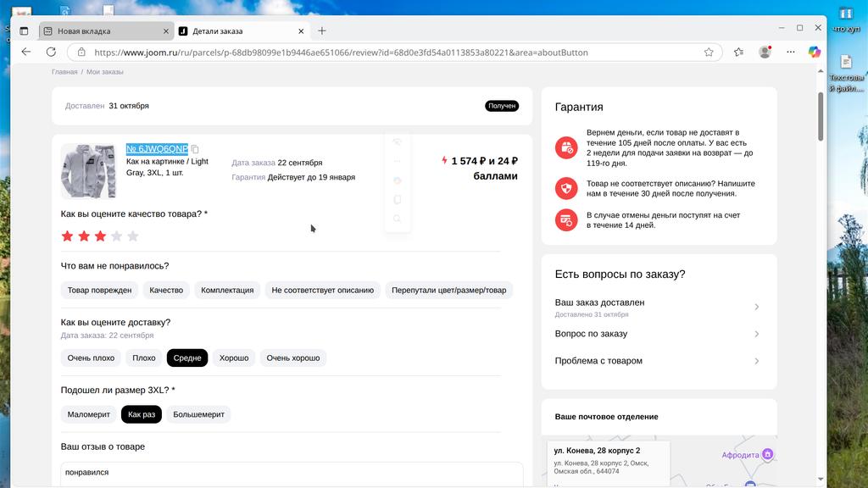
Task: Open the browser profile avatar
Action: click(765, 52)
